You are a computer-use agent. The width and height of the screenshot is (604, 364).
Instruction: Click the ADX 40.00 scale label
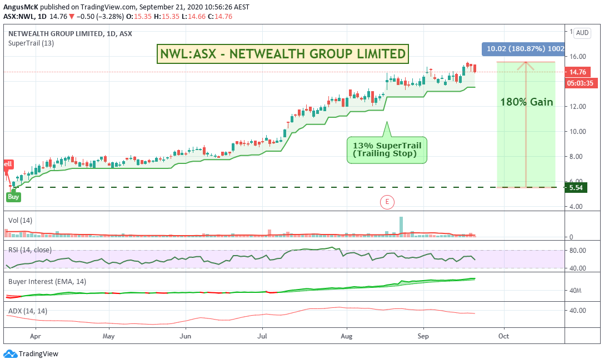(x=577, y=311)
